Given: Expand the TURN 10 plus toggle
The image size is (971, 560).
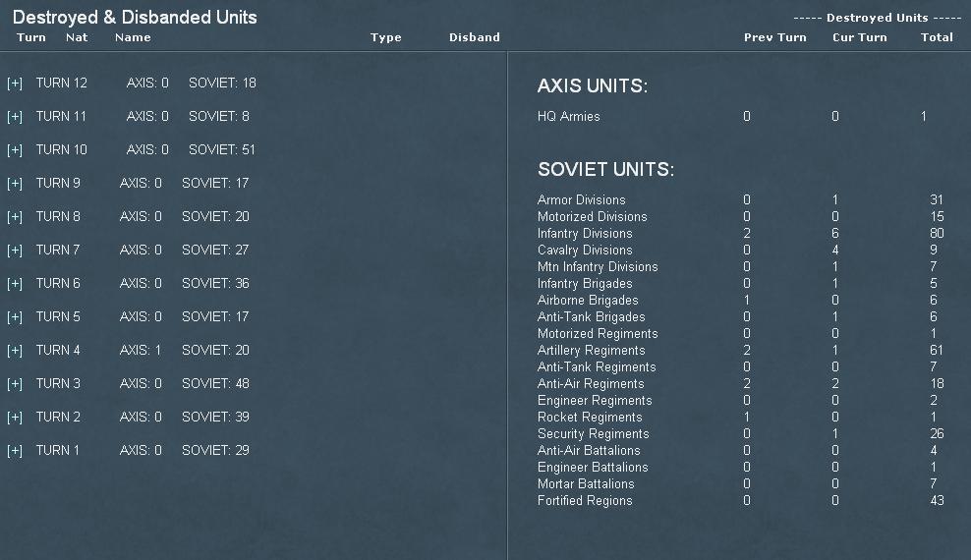Looking at the screenshot, I should (x=15, y=150).
